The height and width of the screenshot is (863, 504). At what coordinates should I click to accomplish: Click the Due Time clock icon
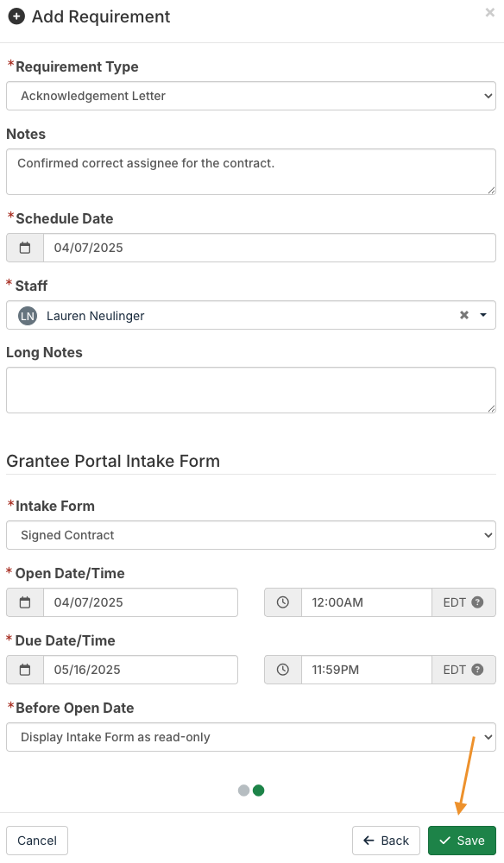pyautogui.click(x=283, y=670)
